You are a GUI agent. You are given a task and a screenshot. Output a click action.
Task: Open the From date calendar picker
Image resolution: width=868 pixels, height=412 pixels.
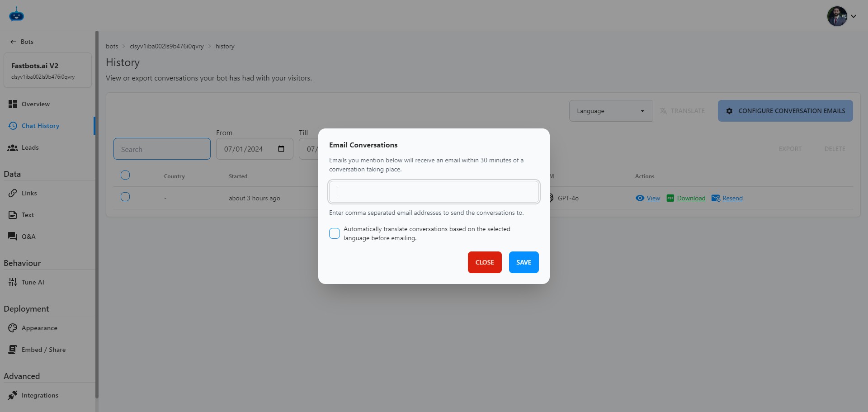pos(281,149)
